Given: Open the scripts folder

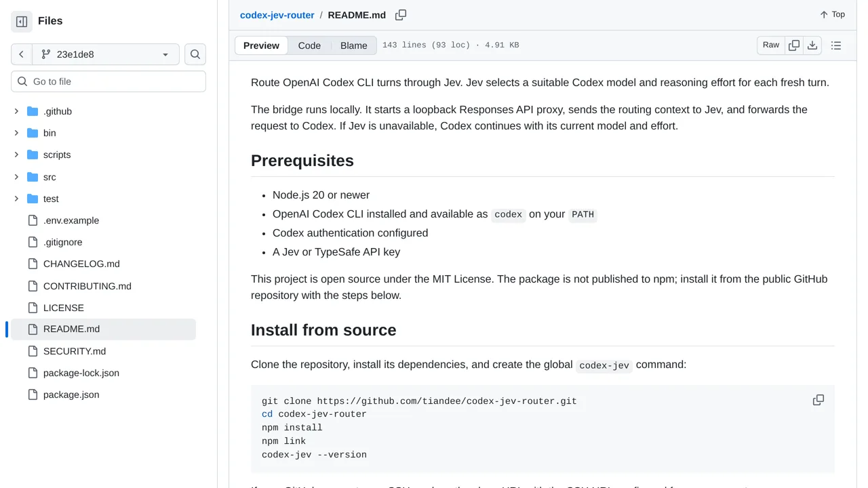Looking at the screenshot, I should (x=57, y=155).
